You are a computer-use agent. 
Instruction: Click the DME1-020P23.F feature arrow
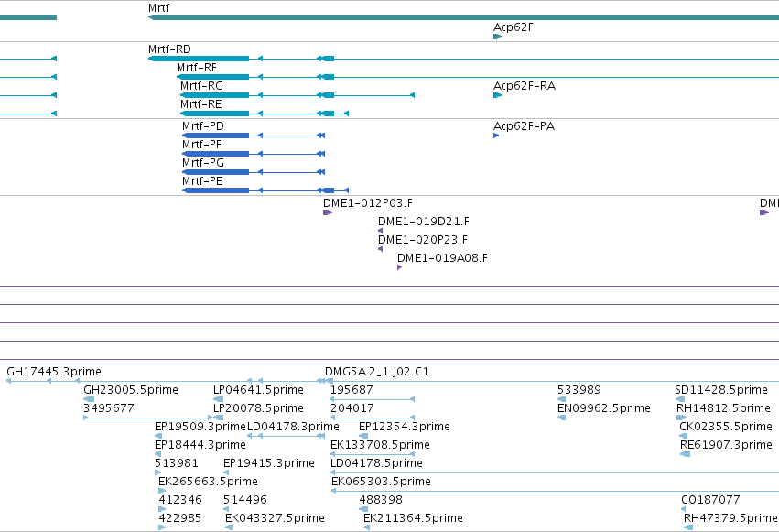click(380, 249)
